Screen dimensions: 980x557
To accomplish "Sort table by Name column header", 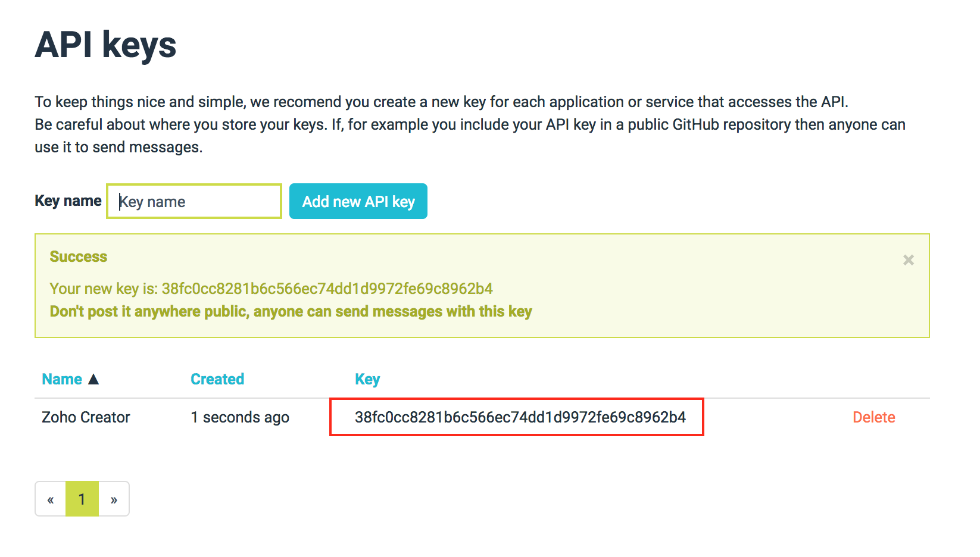I will 62,379.
